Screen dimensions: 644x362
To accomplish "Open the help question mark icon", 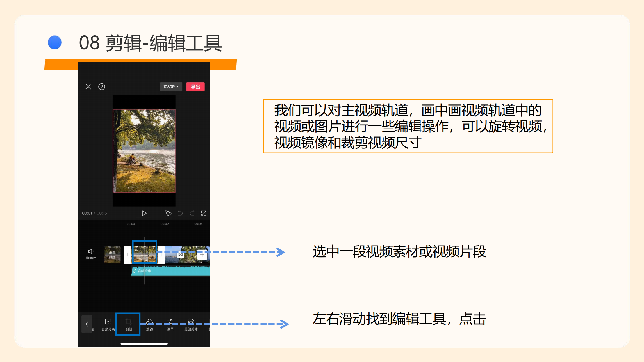I will 102,86.
